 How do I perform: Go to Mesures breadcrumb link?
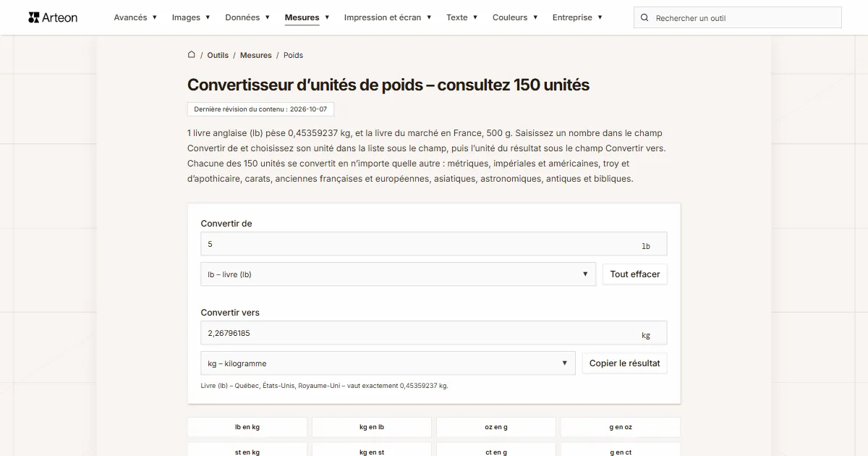pyautogui.click(x=256, y=55)
